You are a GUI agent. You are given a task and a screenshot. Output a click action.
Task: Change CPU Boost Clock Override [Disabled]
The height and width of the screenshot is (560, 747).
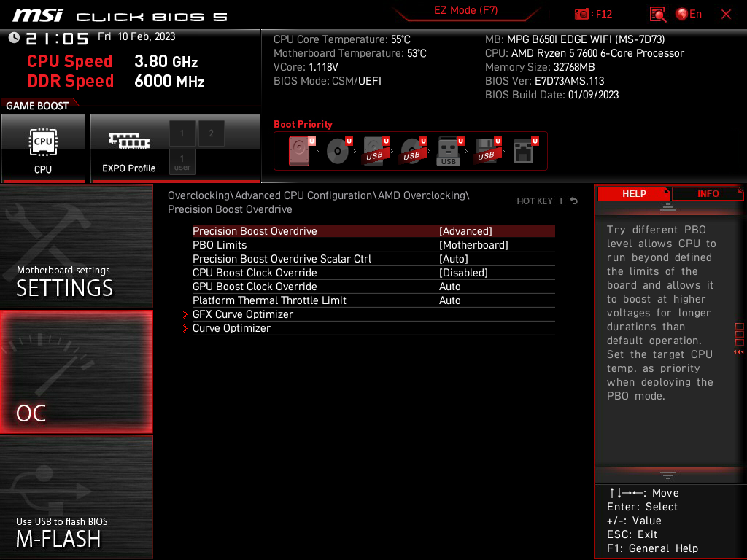[373, 273]
